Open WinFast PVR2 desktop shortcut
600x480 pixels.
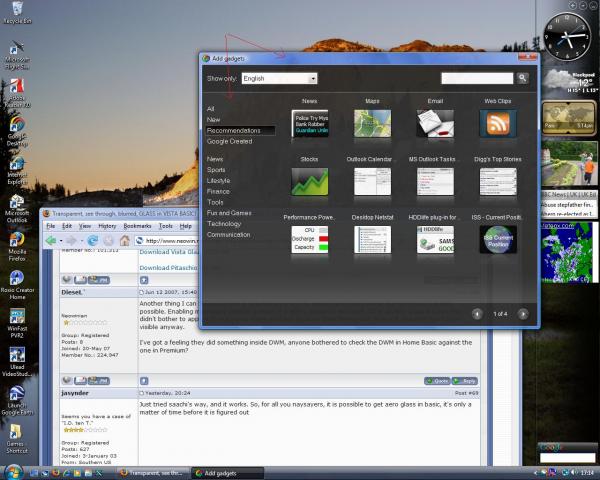click(17, 324)
